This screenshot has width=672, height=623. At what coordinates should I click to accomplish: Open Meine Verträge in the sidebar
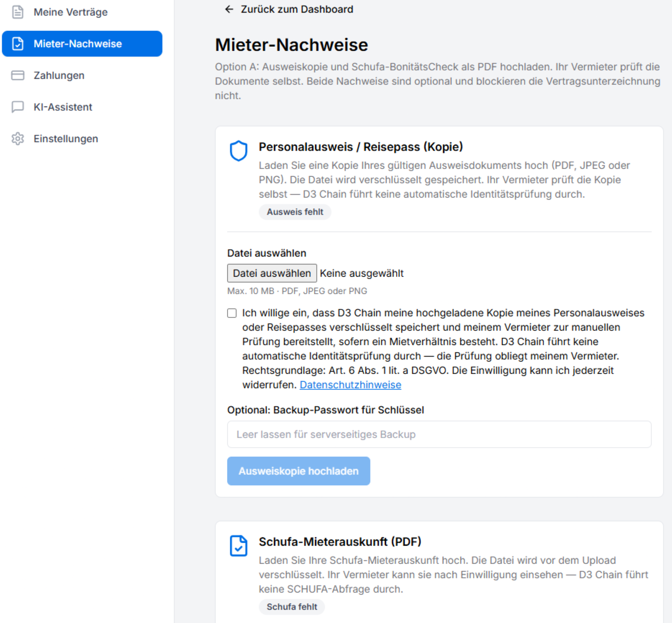tap(82, 12)
